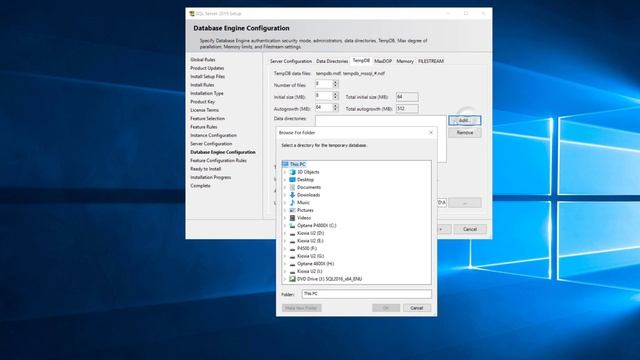Select Kioxia U2 (E:) in the tree

pyautogui.click(x=310, y=241)
